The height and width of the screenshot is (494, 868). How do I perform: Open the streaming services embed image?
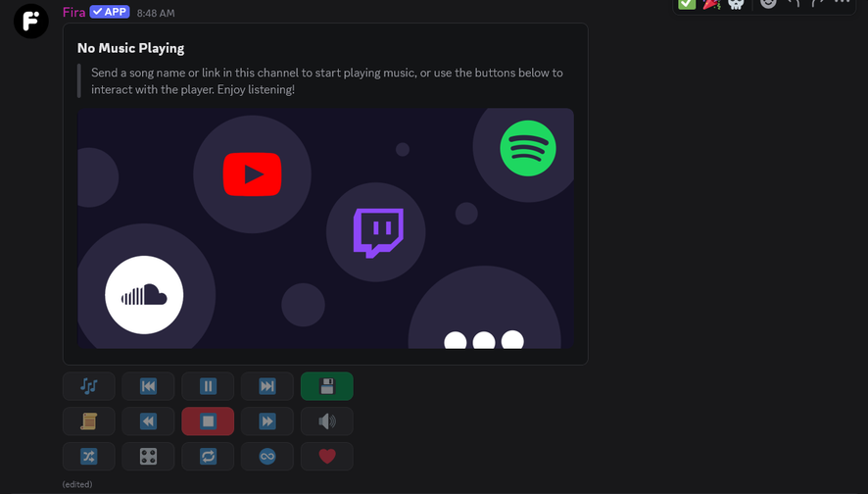click(325, 228)
